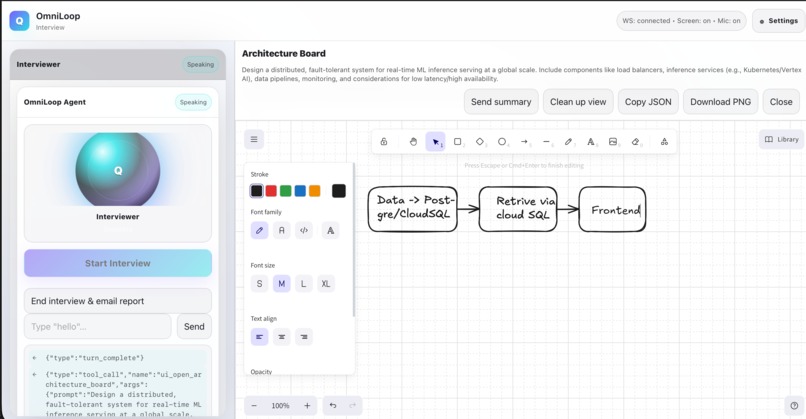Image resolution: width=806 pixels, height=419 pixels.
Task: Select the Arrow drawing tool
Action: (x=524, y=142)
